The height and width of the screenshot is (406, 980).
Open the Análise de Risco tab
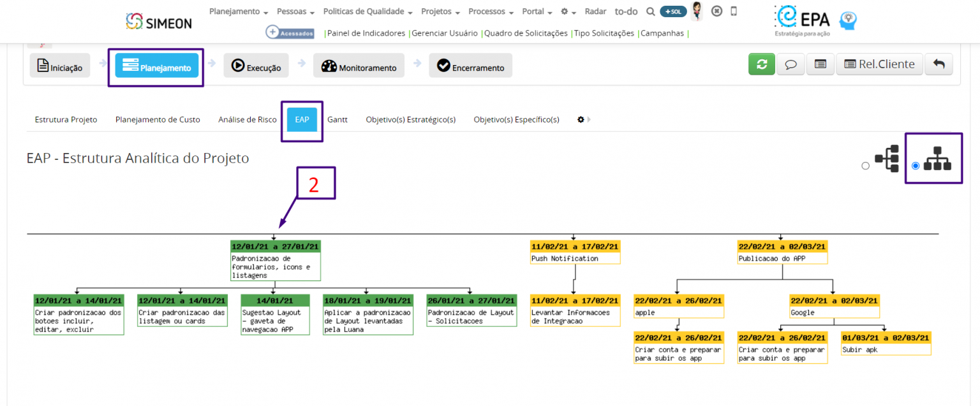coord(247,119)
